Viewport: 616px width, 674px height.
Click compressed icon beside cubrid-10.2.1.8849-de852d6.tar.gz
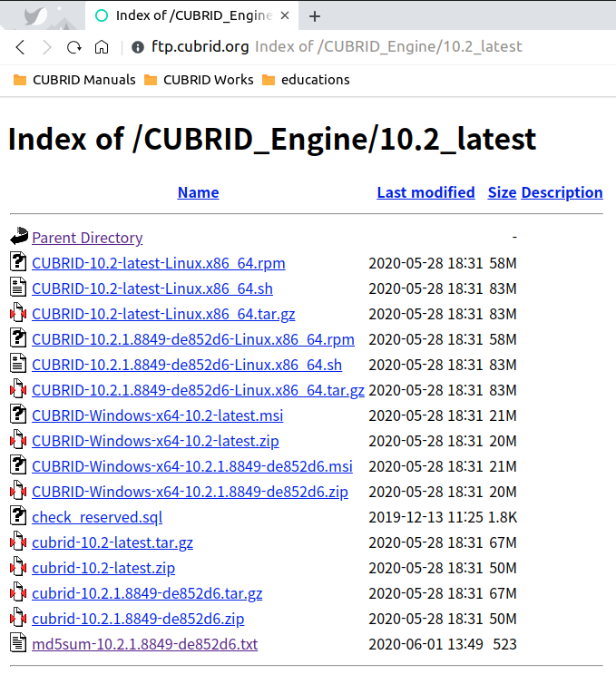pos(18,591)
